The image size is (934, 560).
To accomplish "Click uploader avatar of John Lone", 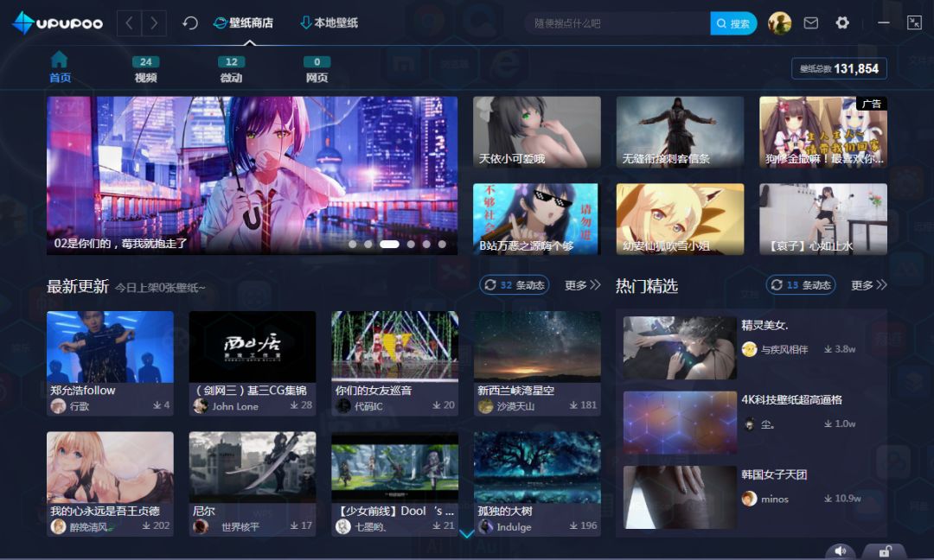I will click(x=201, y=406).
